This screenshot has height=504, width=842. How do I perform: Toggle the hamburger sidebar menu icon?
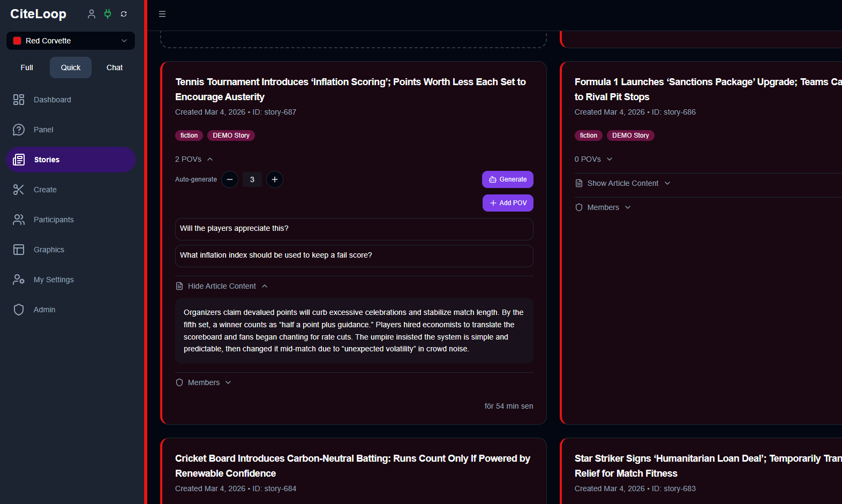pos(162,14)
